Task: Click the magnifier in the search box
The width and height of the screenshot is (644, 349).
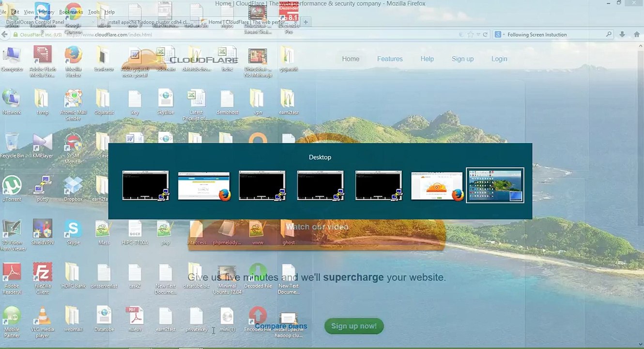Action: point(609,34)
